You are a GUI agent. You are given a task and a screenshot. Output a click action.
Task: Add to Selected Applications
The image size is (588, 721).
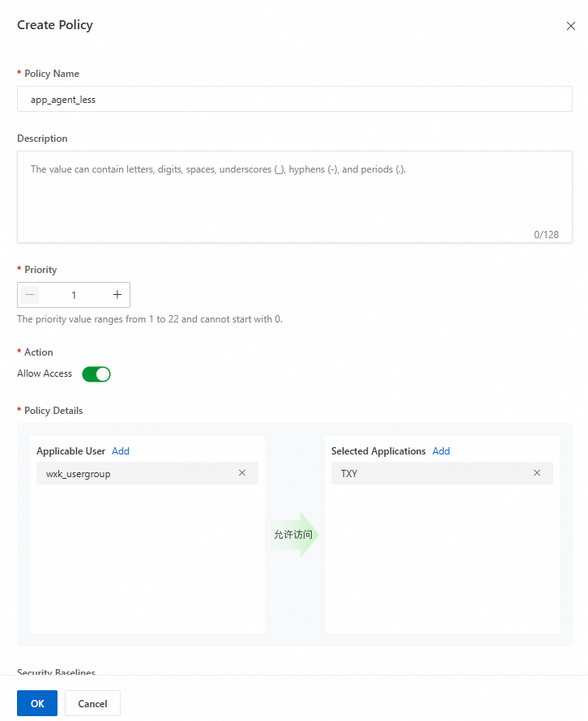click(441, 451)
